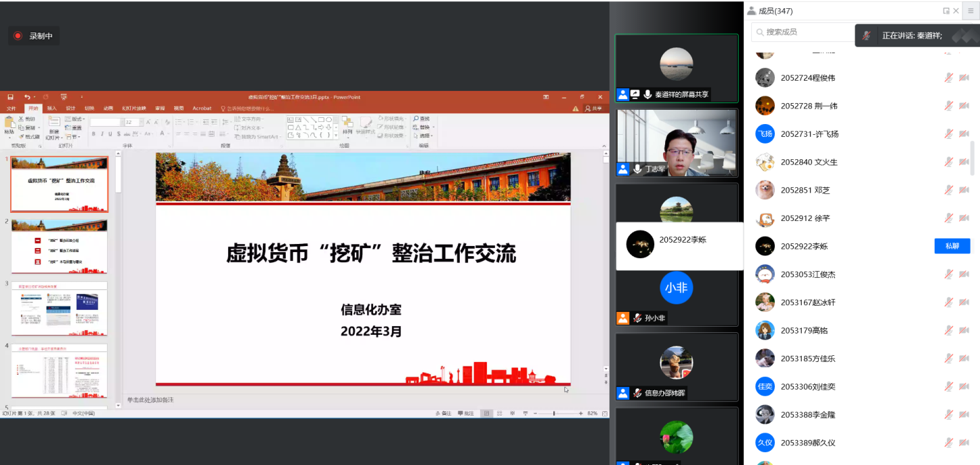Open the Insert (插入) ribbon tab
This screenshot has width=980, height=465.
(51, 108)
